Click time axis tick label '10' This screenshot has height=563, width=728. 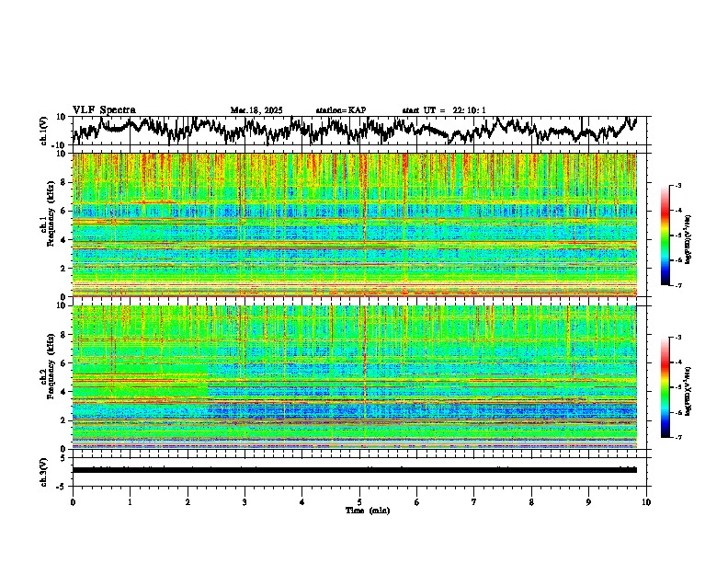(646, 502)
